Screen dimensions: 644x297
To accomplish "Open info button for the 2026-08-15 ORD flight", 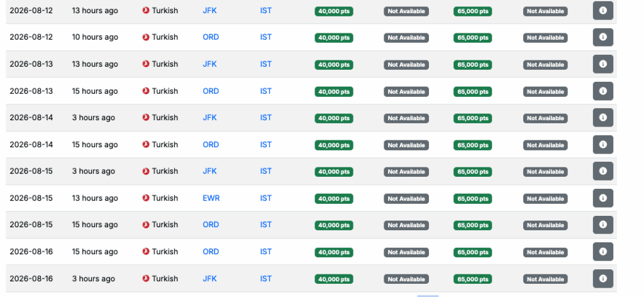I will [x=602, y=225].
